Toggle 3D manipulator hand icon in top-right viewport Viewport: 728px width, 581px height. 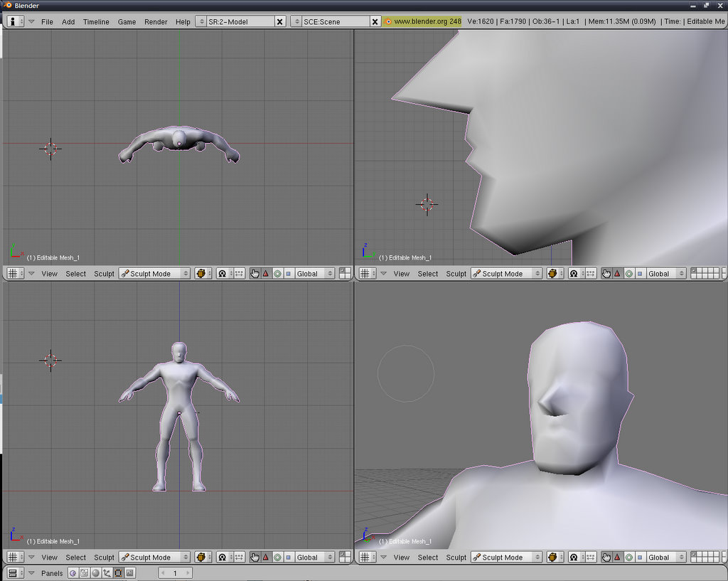tap(606, 274)
